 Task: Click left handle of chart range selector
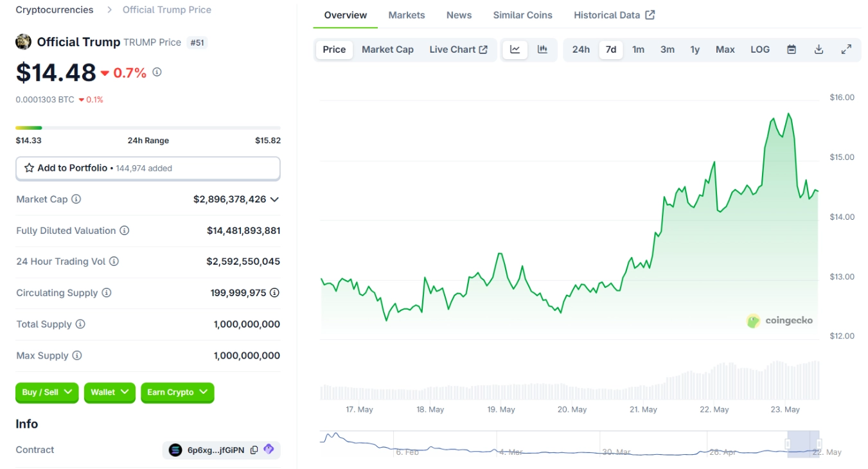point(788,444)
